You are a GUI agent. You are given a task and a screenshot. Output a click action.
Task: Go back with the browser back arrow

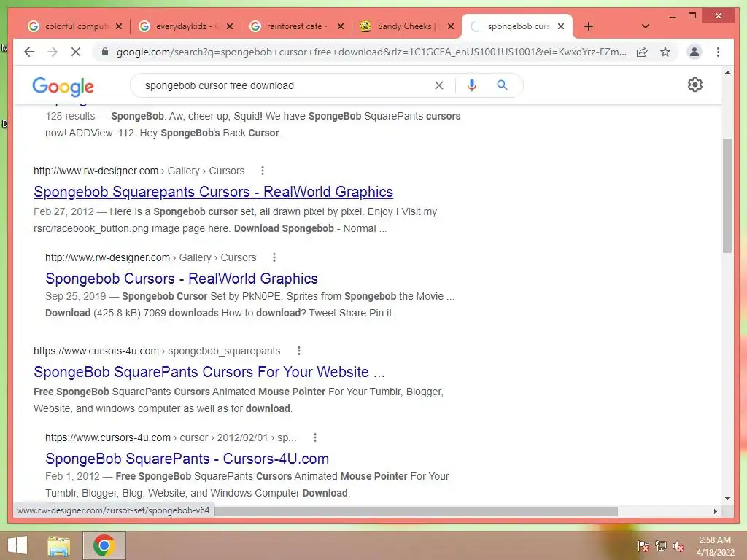click(x=29, y=52)
